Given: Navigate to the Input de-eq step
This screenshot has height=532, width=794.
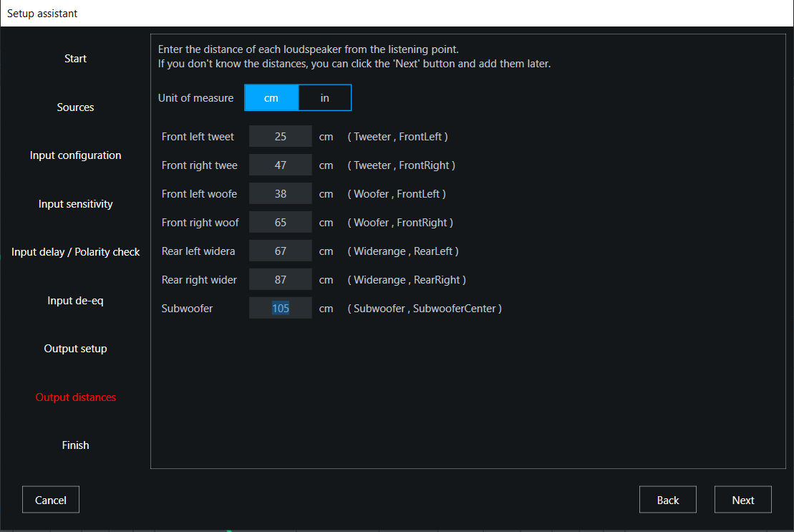Looking at the screenshot, I should [x=75, y=301].
